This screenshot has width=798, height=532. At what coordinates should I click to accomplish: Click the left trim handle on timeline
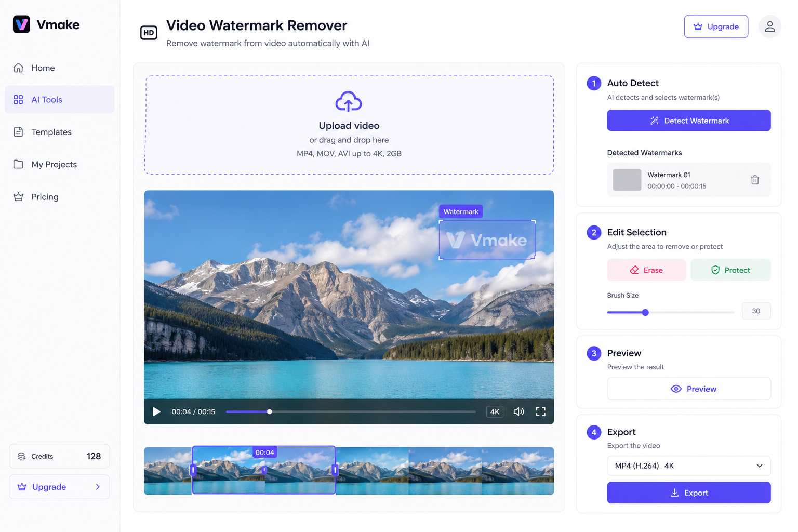(193, 470)
